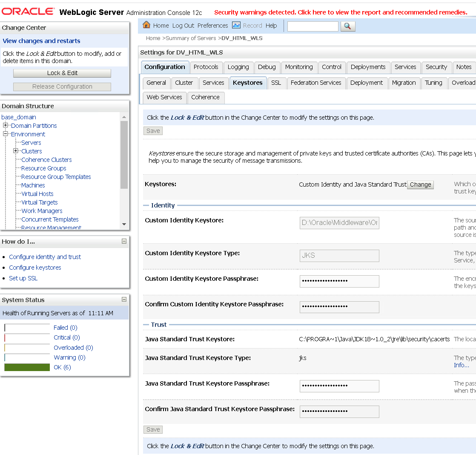Open the Help link
476x455 pixels.
pos(271,26)
